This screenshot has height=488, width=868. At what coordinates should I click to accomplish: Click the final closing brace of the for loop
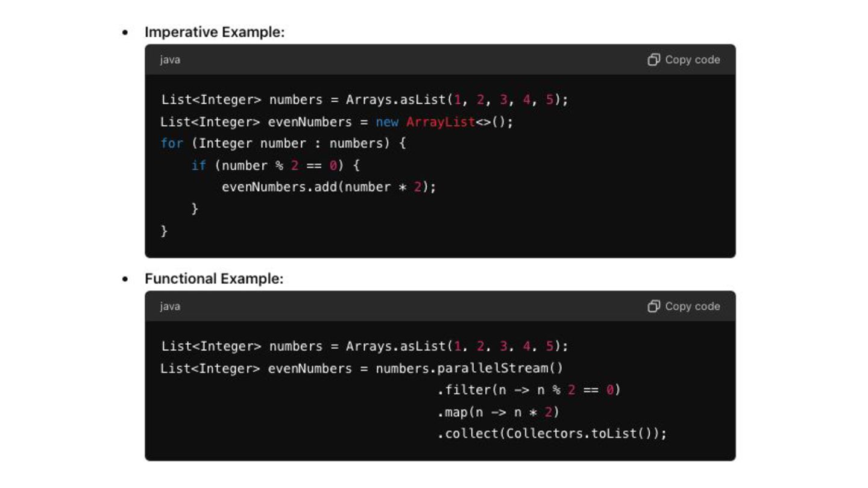164,231
